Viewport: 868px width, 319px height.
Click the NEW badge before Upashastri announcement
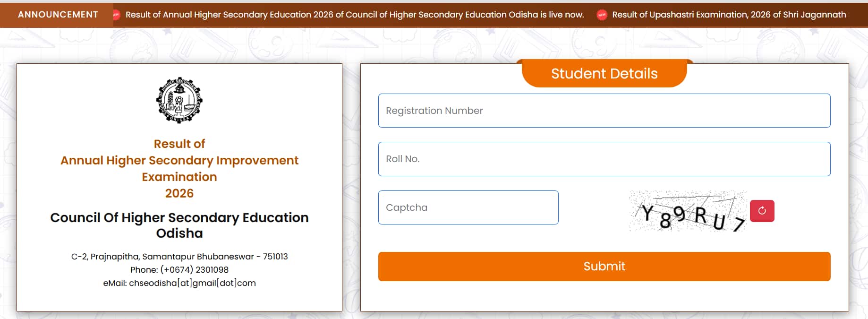tap(602, 15)
